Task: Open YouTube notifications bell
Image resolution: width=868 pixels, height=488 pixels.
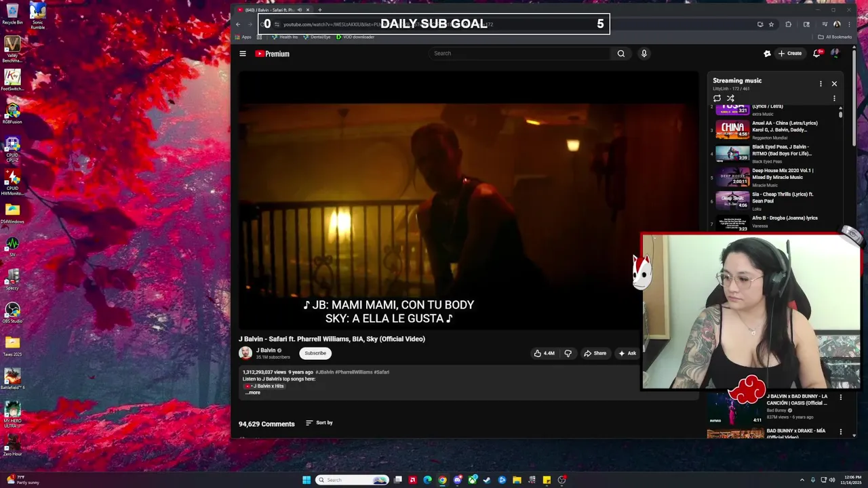Action: pos(817,54)
